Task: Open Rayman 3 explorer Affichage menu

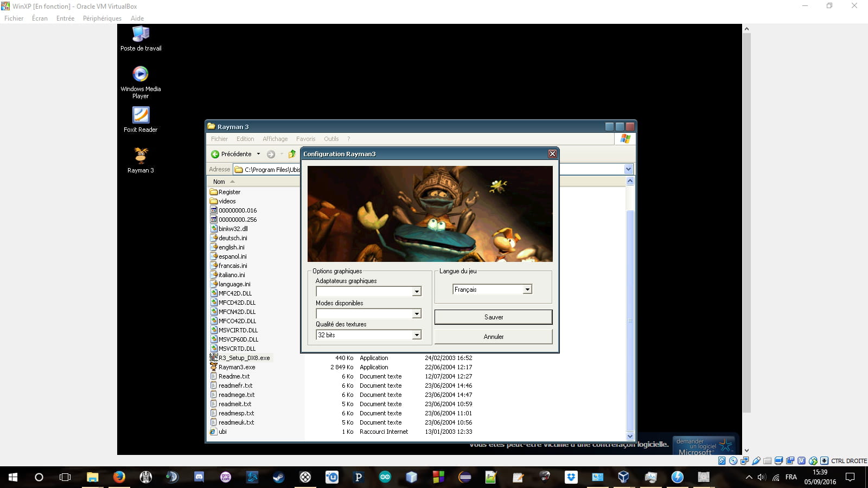Action: tap(275, 139)
